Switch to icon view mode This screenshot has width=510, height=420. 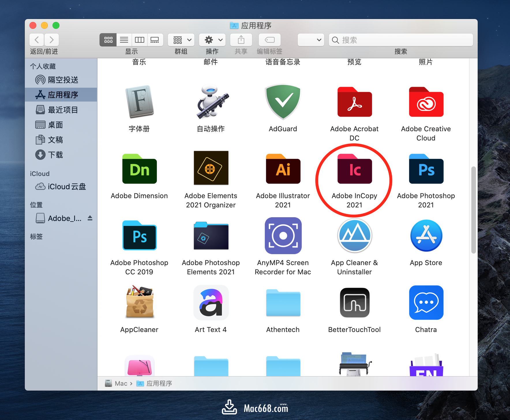tap(108, 40)
